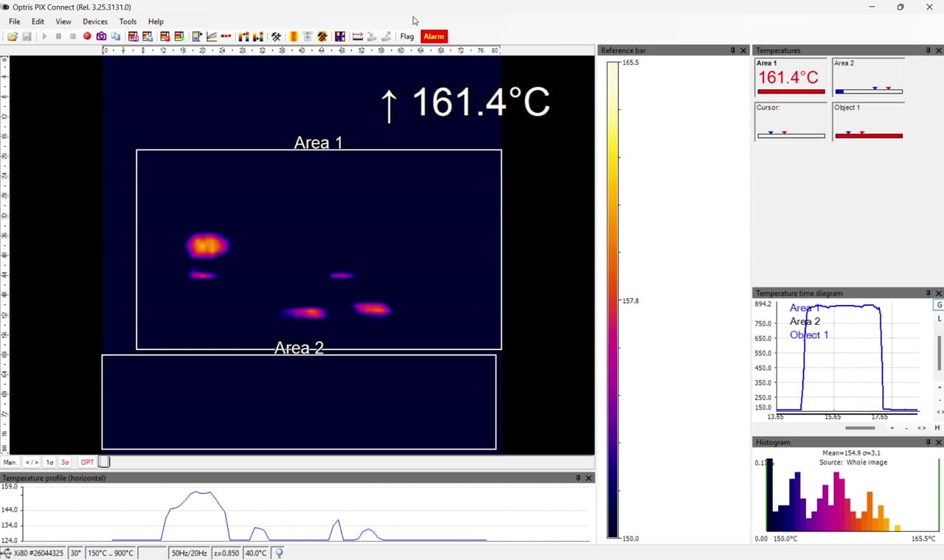
Task: Open the Help menu
Action: pyautogui.click(x=156, y=21)
